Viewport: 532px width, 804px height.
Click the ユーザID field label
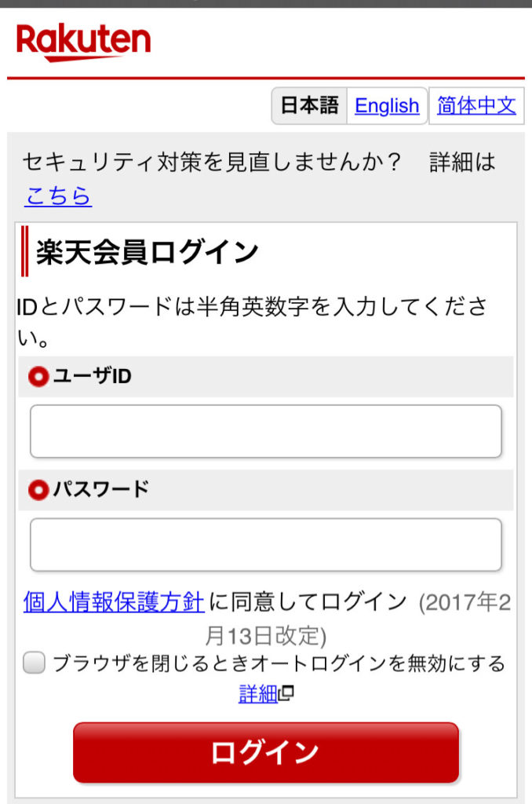(93, 376)
